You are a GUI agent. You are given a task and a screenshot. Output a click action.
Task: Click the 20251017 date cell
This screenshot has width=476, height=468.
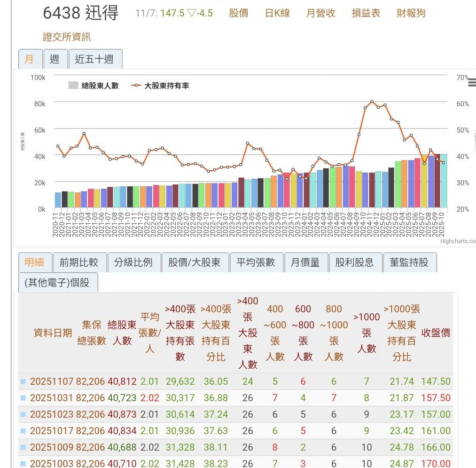coord(52,430)
